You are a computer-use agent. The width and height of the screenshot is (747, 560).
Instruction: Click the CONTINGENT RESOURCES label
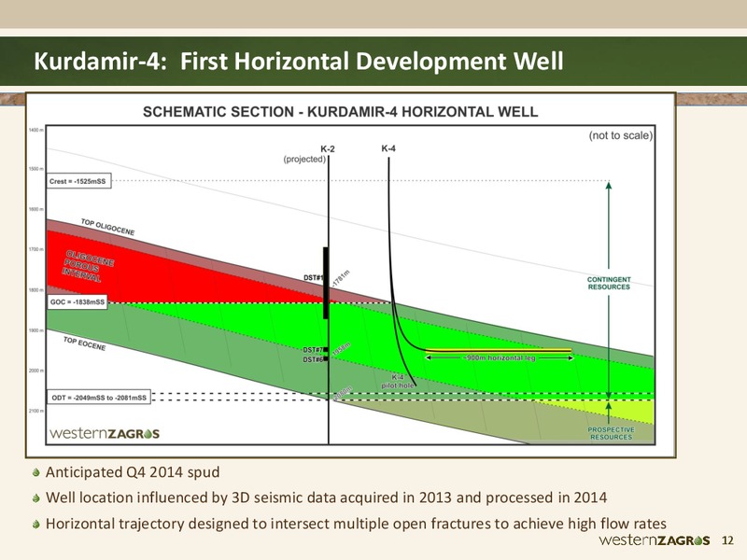(x=609, y=284)
